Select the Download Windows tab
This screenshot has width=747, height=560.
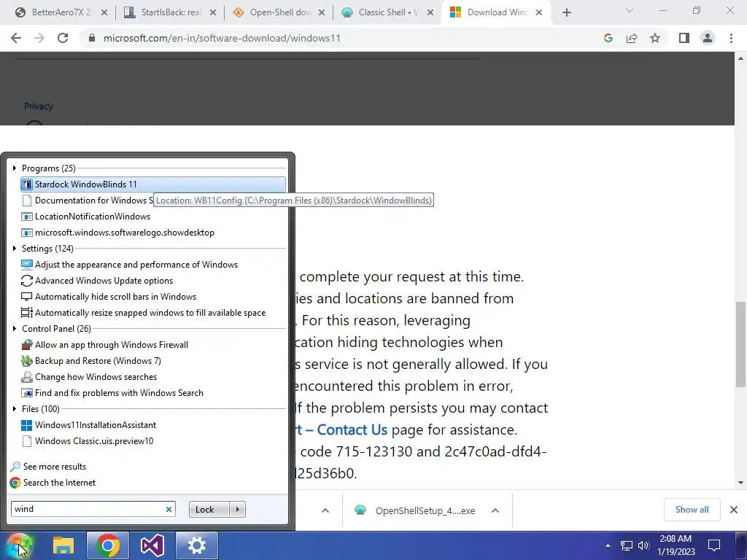pos(495,12)
